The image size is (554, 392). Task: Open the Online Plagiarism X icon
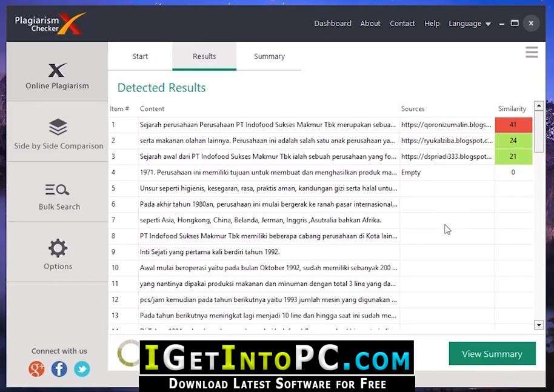click(x=57, y=70)
